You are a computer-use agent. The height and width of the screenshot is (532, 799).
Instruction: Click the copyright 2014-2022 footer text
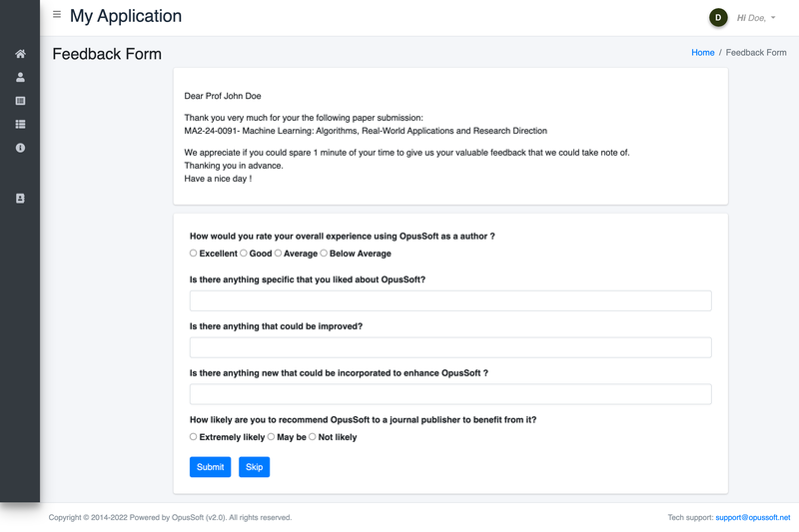(x=170, y=517)
